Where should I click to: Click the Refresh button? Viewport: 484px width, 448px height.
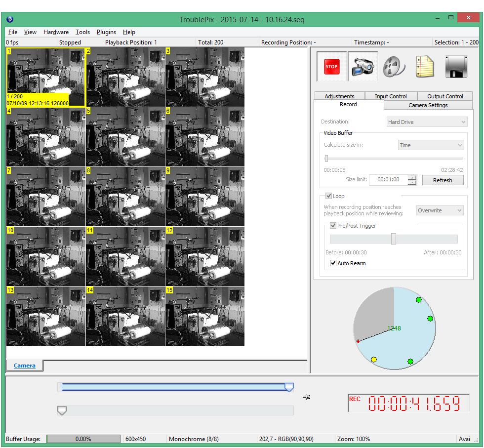(x=443, y=180)
